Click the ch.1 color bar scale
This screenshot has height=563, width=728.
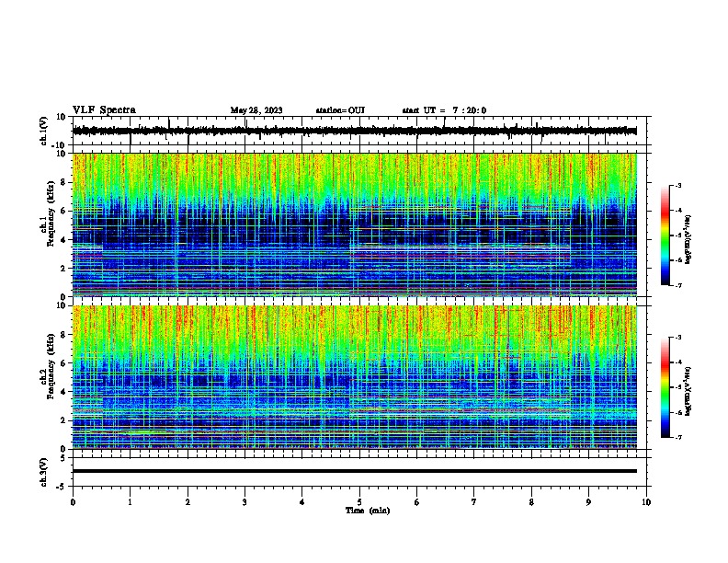(x=665, y=236)
